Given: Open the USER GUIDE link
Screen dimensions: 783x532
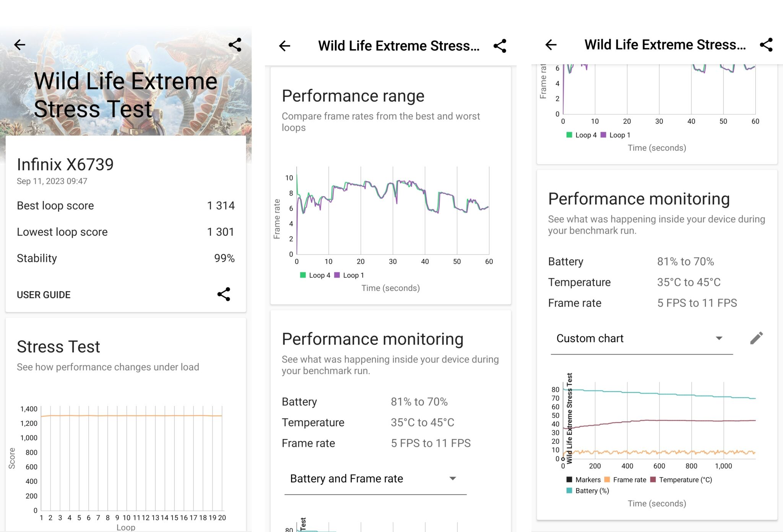Looking at the screenshot, I should point(44,295).
